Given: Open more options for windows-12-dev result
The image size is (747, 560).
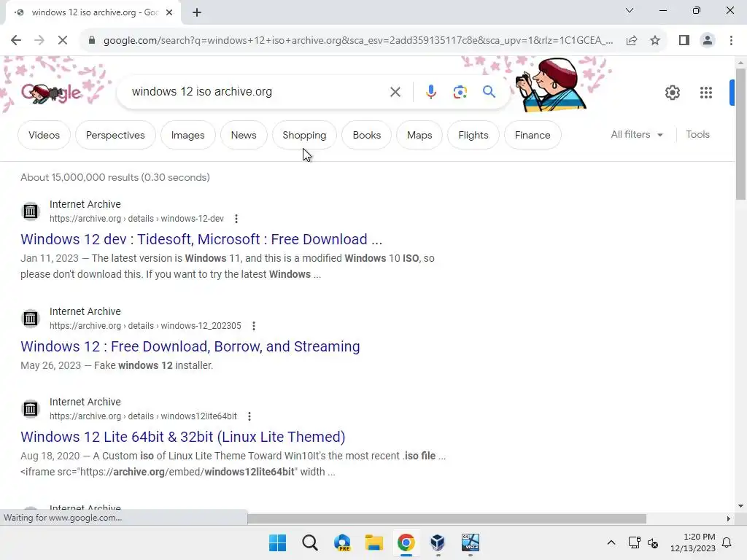Looking at the screenshot, I should coord(236,219).
